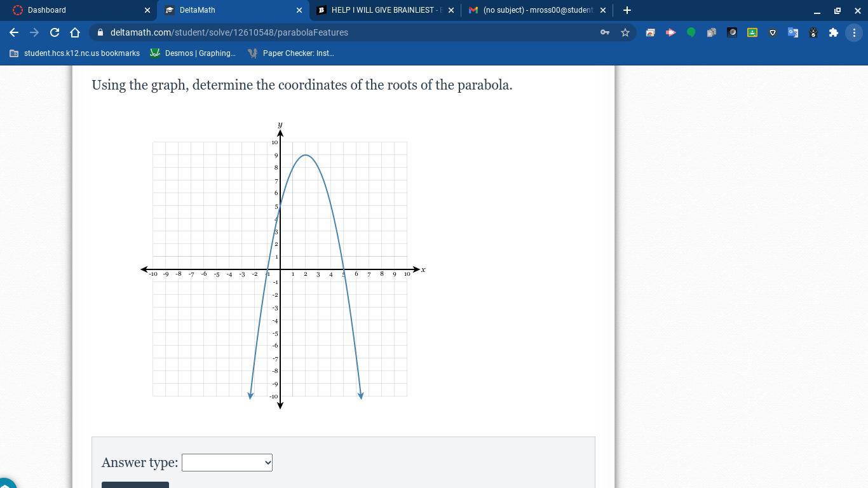
Task: Switch to the Dashboard tab
Action: 79,10
